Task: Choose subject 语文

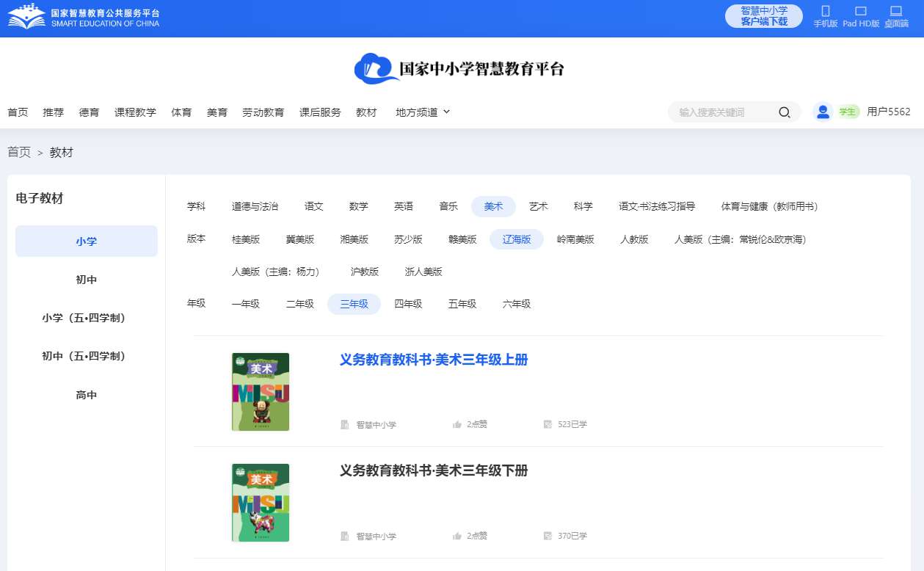Action: point(314,207)
